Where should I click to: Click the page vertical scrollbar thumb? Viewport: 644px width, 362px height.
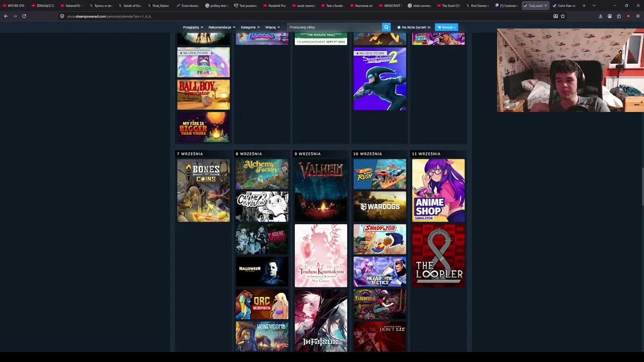(642, 187)
